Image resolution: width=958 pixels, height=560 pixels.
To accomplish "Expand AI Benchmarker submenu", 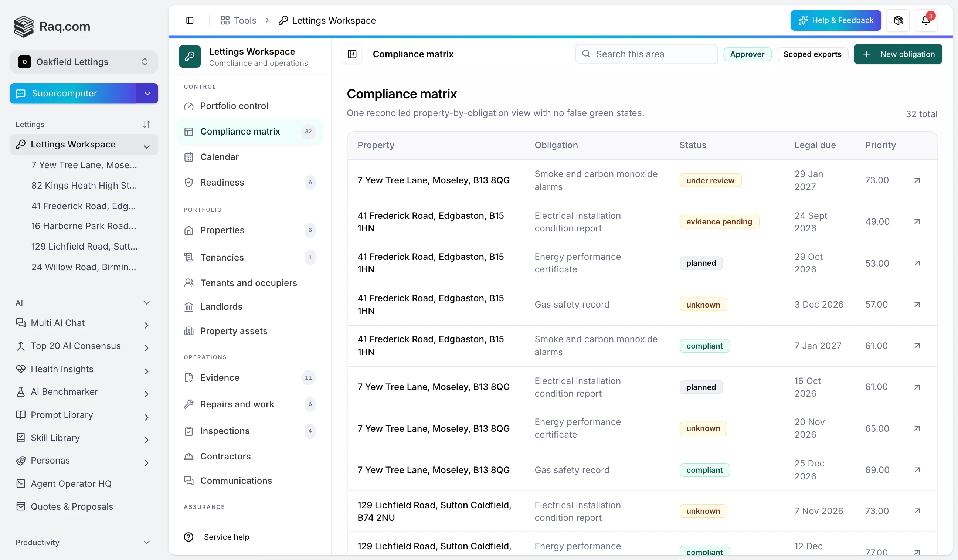I will pyautogui.click(x=147, y=394).
